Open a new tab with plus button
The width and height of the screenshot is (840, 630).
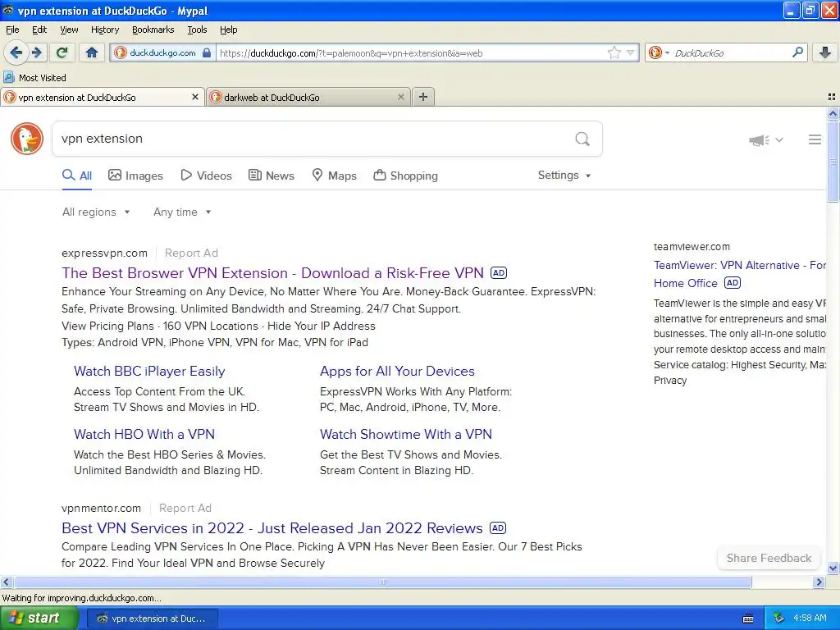[x=423, y=97]
